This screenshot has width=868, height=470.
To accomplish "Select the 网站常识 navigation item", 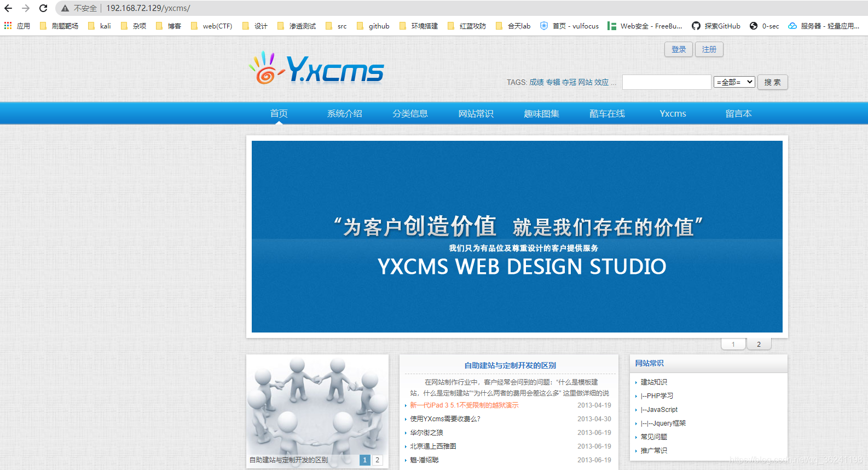I will coord(476,113).
